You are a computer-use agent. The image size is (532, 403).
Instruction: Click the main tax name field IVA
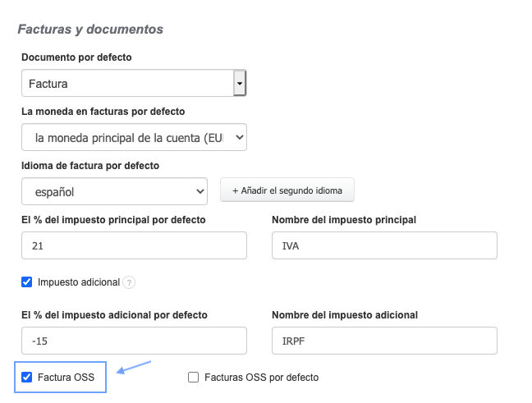(384, 245)
